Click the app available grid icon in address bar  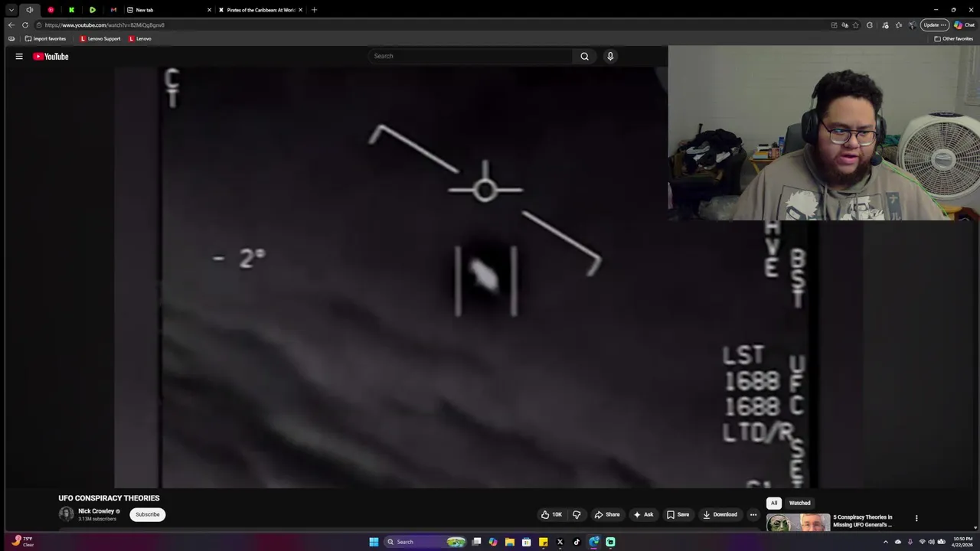coord(834,24)
